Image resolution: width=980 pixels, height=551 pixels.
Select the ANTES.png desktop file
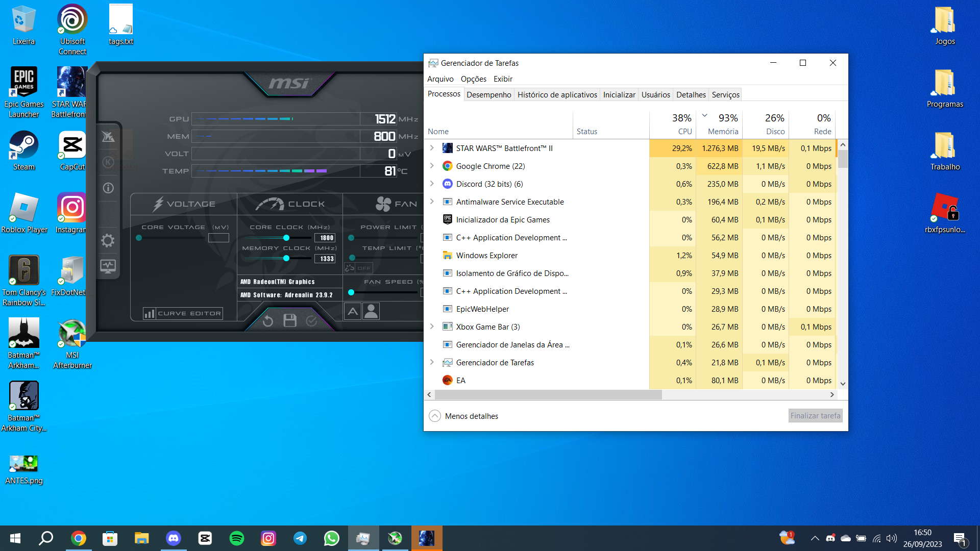point(24,469)
